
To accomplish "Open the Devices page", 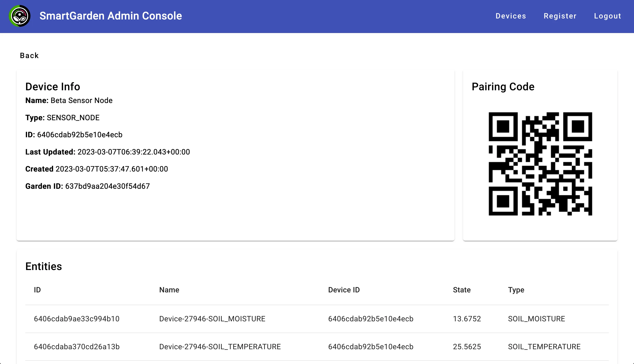I will 510,16.
